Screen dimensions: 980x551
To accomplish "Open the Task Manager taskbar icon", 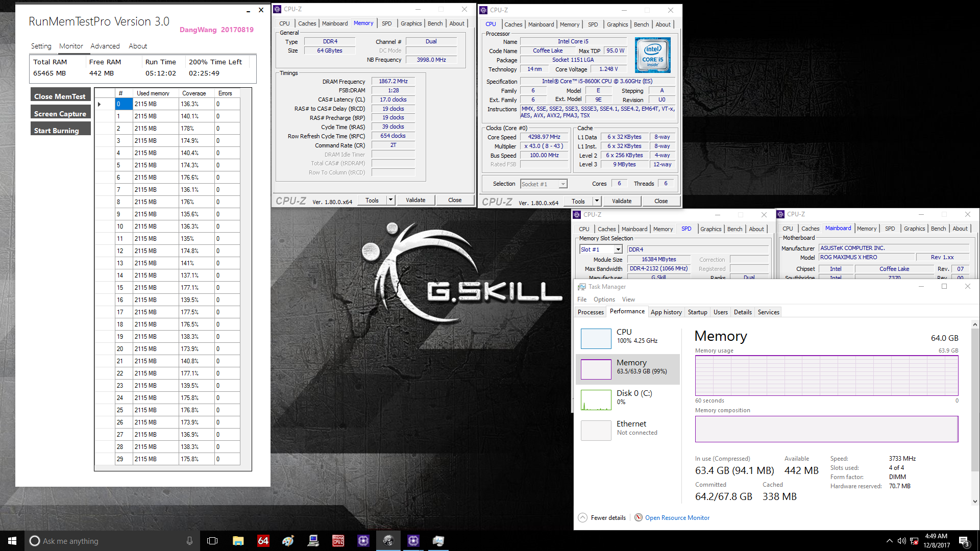I will tap(438, 541).
